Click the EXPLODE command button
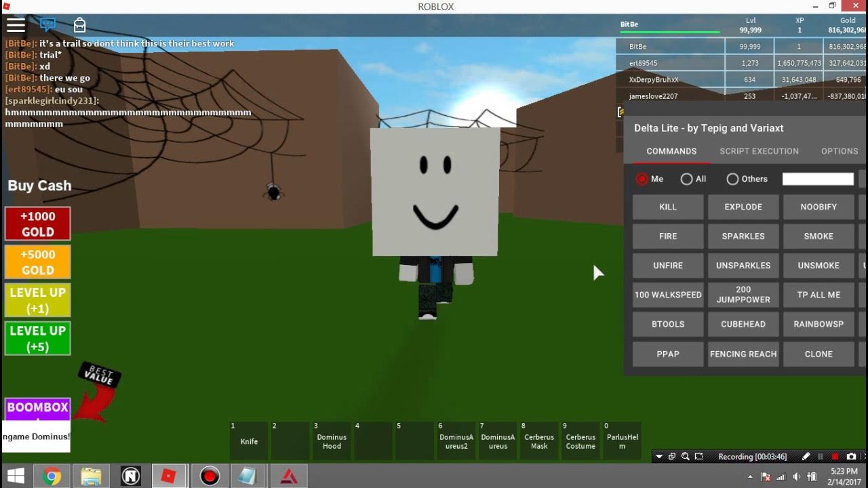Image resolution: width=868 pixels, height=488 pixels. pos(743,207)
